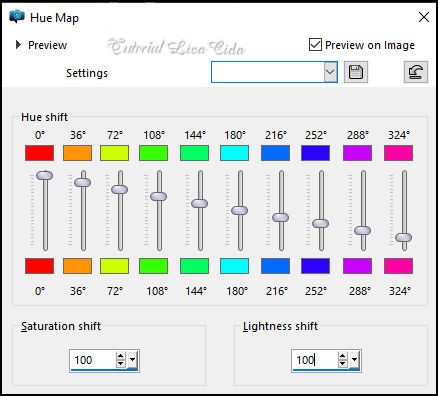The image size is (438, 396).
Task: Click the top 216° blue color swatch
Action: 275,153
